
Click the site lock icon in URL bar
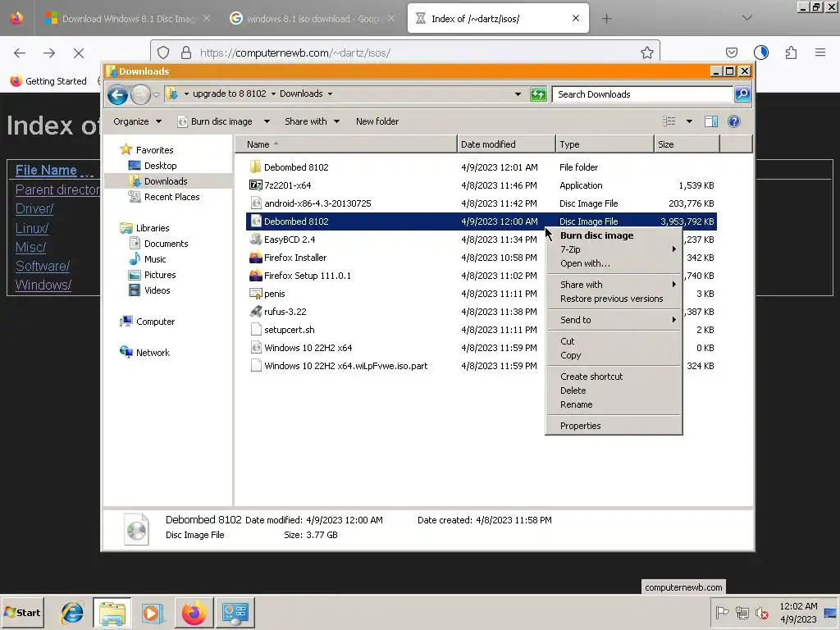point(186,52)
